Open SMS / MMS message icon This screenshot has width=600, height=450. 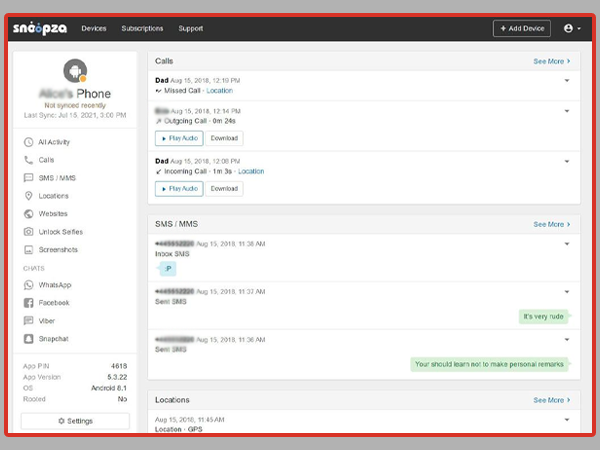pyautogui.click(x=28, y=178)
